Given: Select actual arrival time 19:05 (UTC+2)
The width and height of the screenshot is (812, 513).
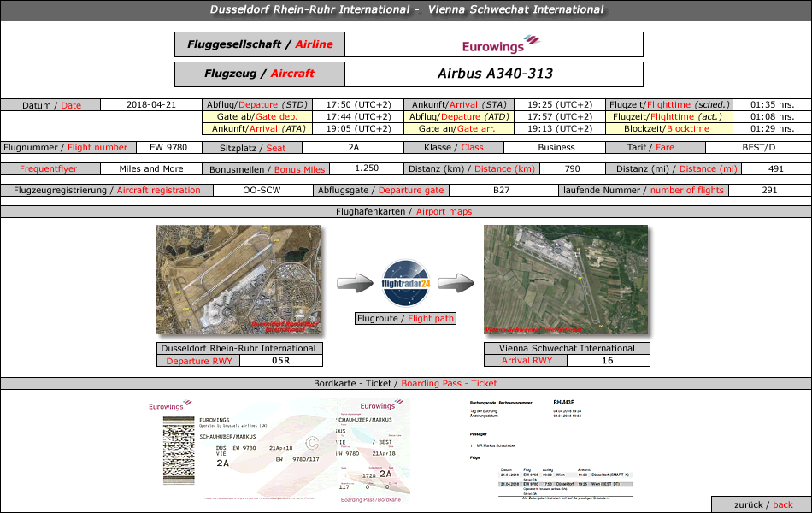Looking at the screenshot, I should [x=358, y=128].
